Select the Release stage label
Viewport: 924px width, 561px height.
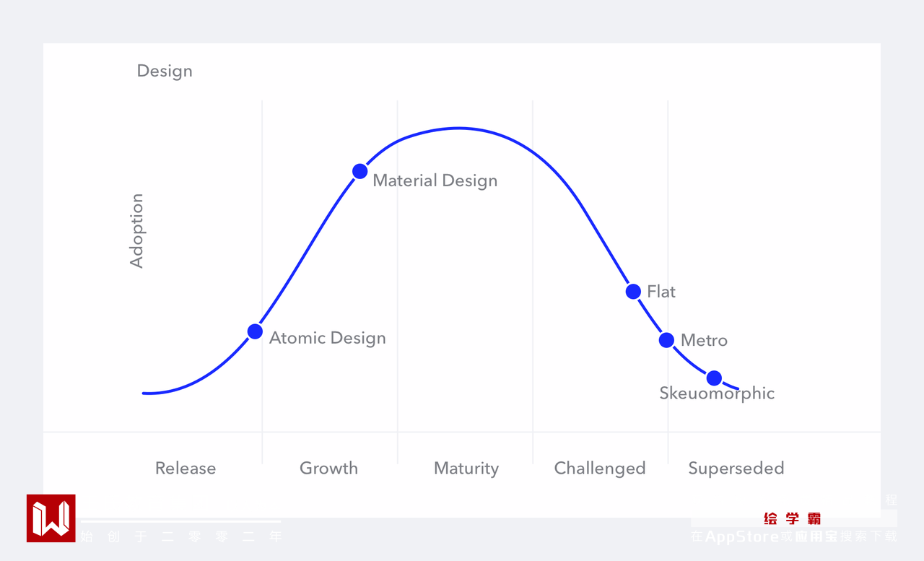(x=186, y=468)
